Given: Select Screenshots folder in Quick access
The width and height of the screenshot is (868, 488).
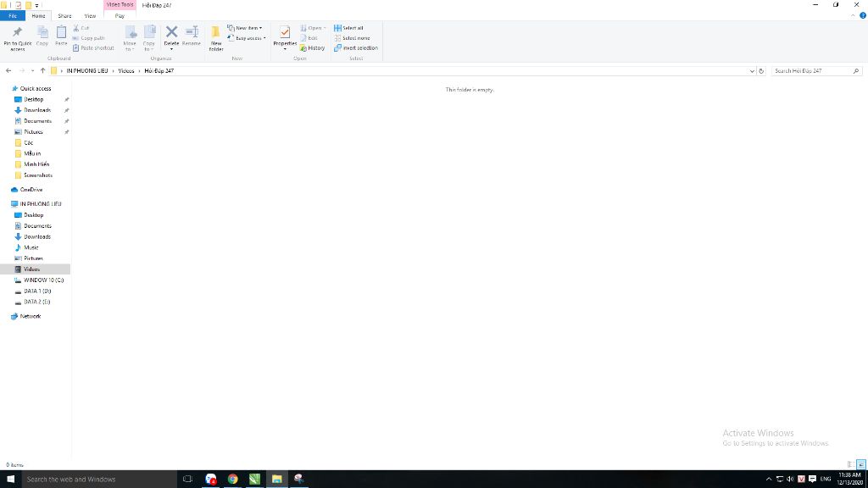Looking at the screenshot, I should click(37, 175).
